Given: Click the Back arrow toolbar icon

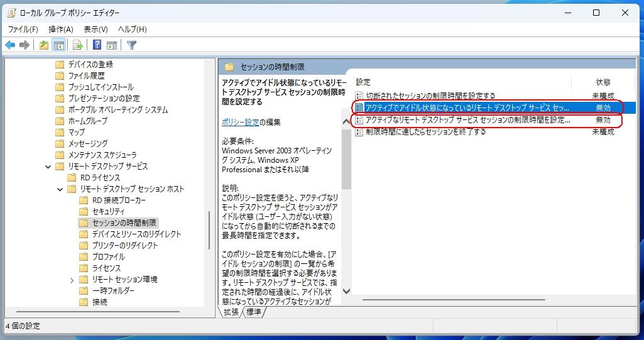Looking at the screenshot, I should coord(10,45).
